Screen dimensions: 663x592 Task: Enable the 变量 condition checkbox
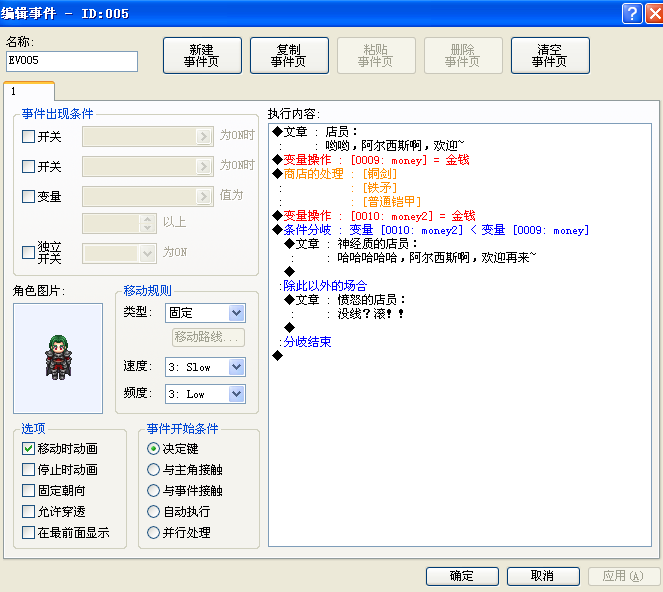tap(28, 196)
